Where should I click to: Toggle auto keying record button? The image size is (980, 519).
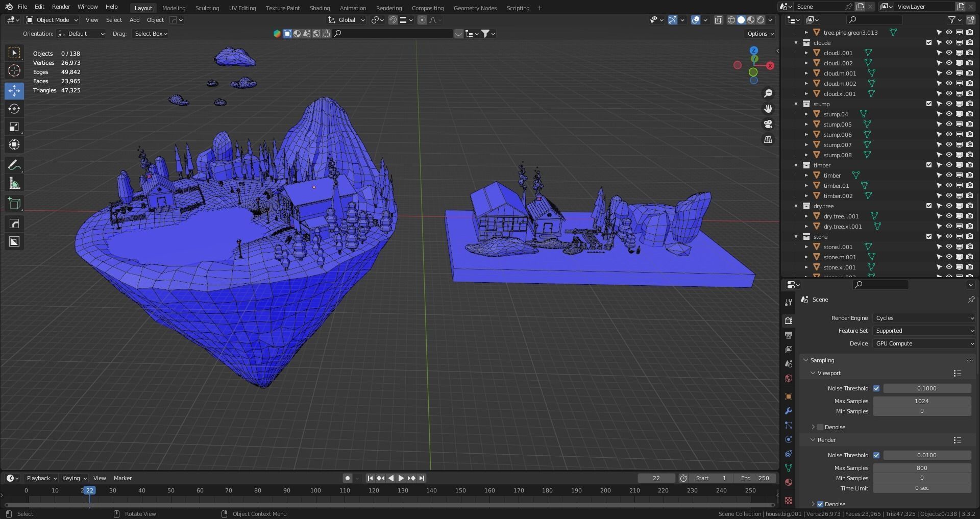(x=348, y=478)
